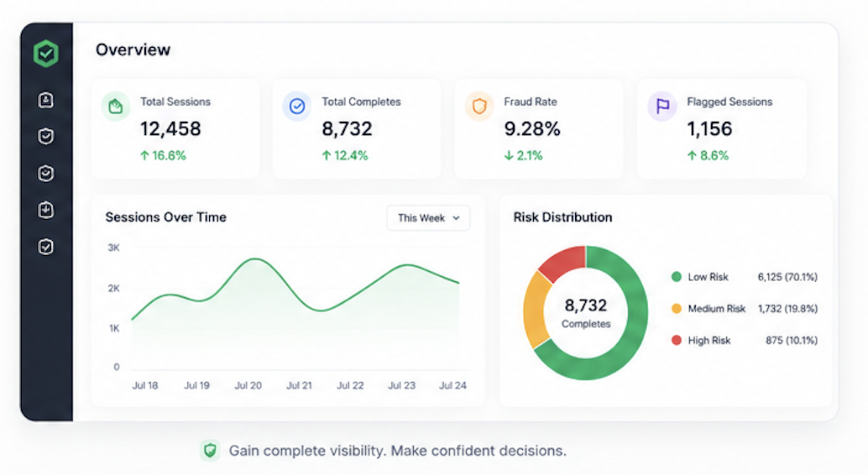Viewport: 868px width, 475px height.
Task: Click the yellow Medium Risk legend dot
Action: pos(676,308)
